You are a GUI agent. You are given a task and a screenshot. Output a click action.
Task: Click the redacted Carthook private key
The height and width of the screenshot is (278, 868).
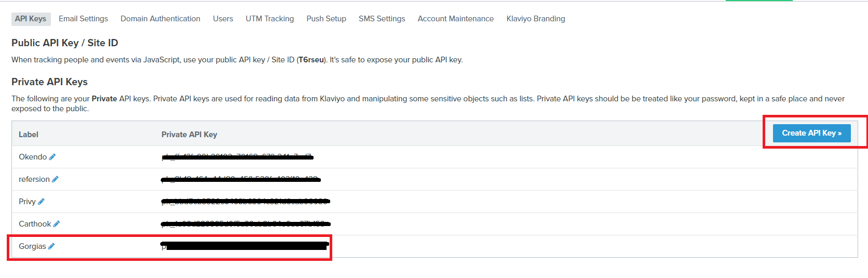[246, 224]
